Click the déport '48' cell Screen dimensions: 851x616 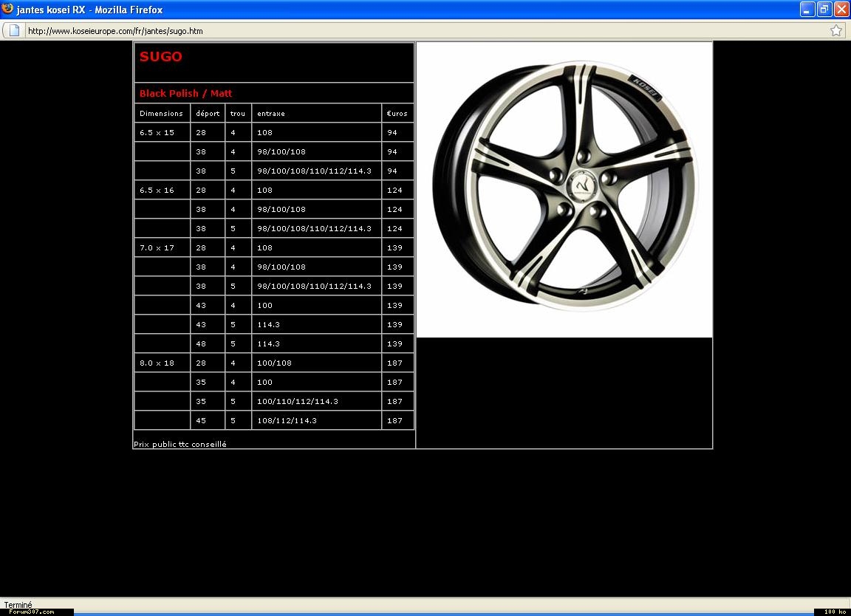[x=208, y=343]
